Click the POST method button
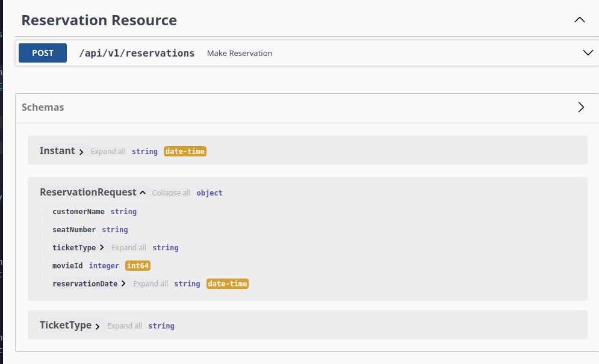The width and height of the screenshot is (599, 364). 42,52
